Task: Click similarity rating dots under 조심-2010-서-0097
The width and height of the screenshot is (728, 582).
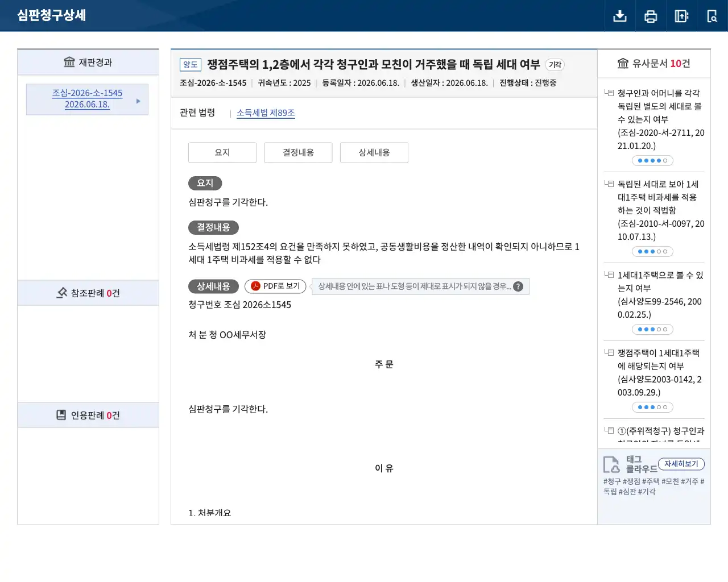Action: 653,251
